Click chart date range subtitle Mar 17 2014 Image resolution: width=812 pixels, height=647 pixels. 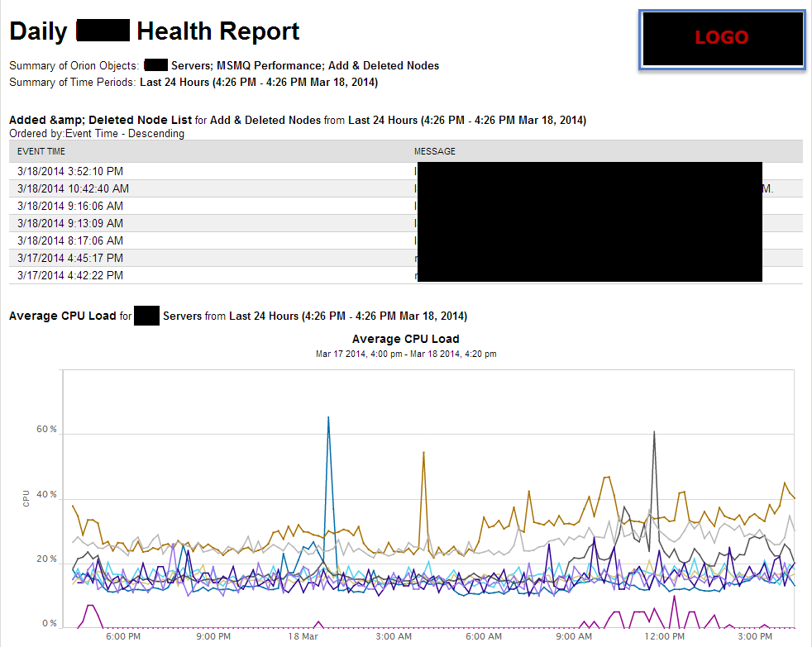click(406, 354)
